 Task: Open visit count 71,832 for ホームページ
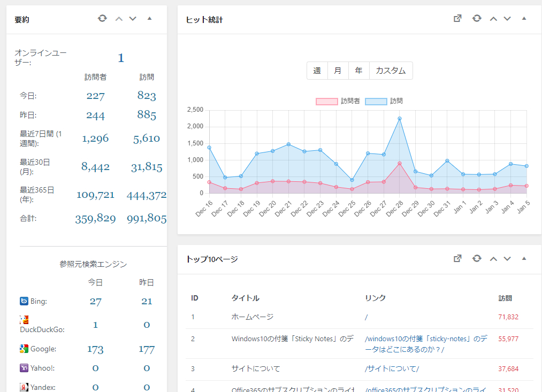pyautogui.click(x=508, y=317)
